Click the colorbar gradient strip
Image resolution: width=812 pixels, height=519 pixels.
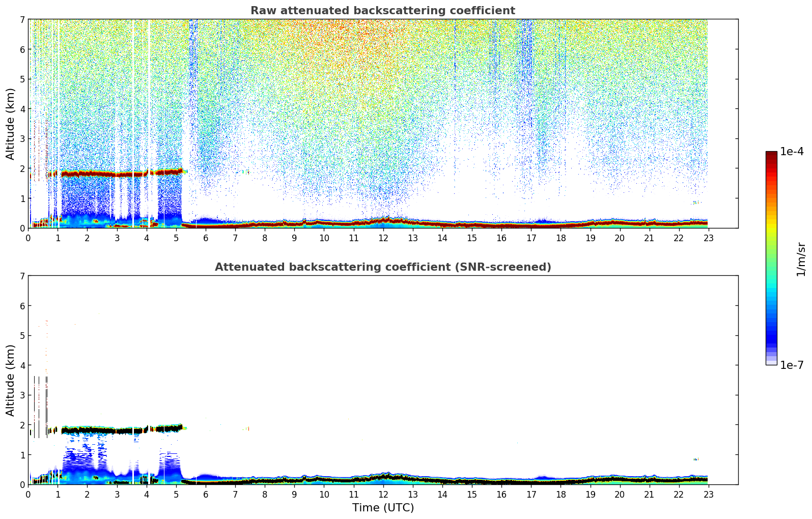771,258
